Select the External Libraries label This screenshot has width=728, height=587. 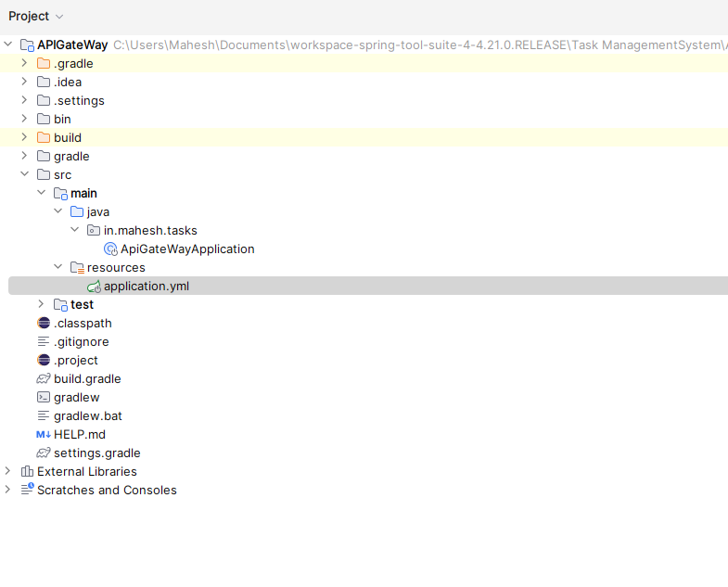87,471
